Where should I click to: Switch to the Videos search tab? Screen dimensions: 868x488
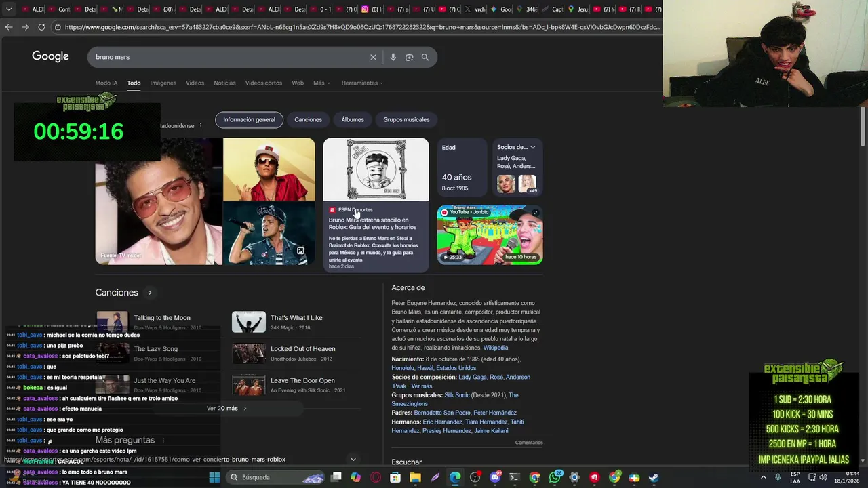coord(195,83)
